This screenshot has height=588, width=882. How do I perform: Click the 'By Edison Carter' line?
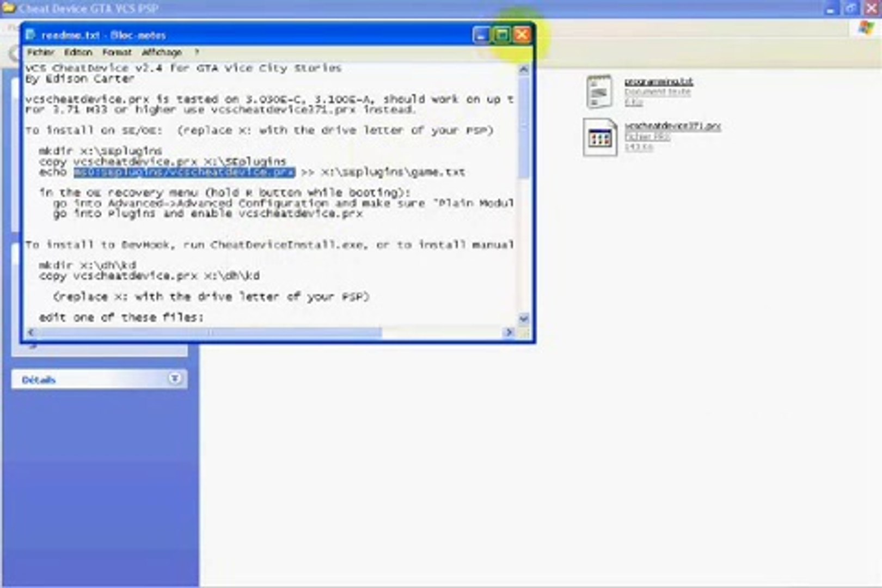[x=80, y=79]
